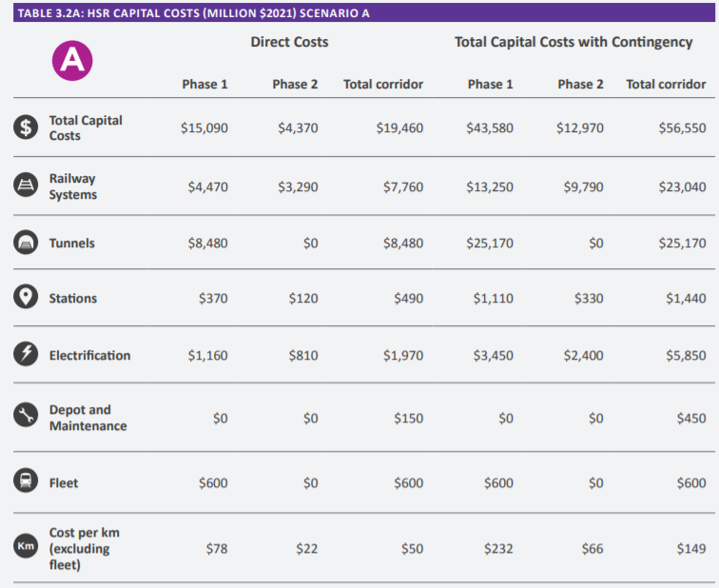Viewport: 719px width, 588px height.
Task: Click the Electrification row label
Action: 89,355
